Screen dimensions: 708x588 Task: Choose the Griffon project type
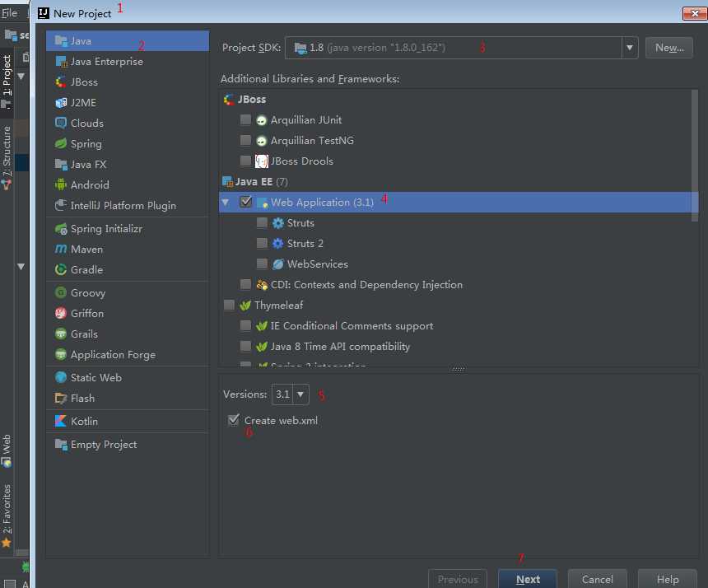coord(128,314)
